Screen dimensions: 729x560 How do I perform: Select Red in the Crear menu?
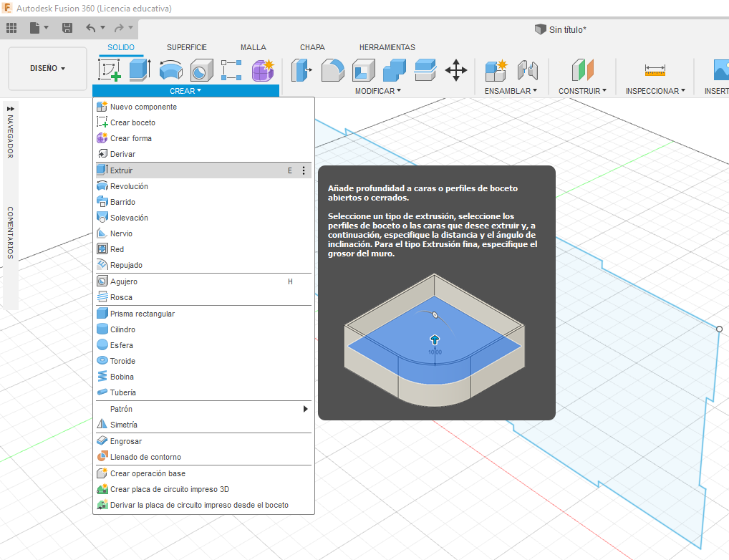[203, 250]
